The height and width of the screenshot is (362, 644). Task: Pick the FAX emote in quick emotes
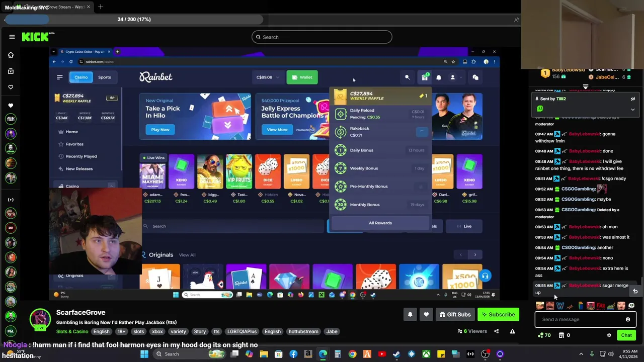click(601, 306)
